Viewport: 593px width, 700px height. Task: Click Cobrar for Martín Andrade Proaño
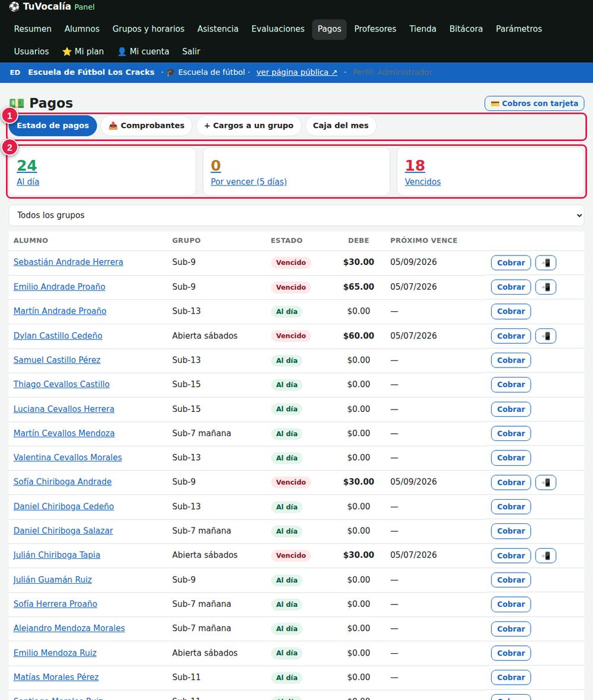(511, 312)
